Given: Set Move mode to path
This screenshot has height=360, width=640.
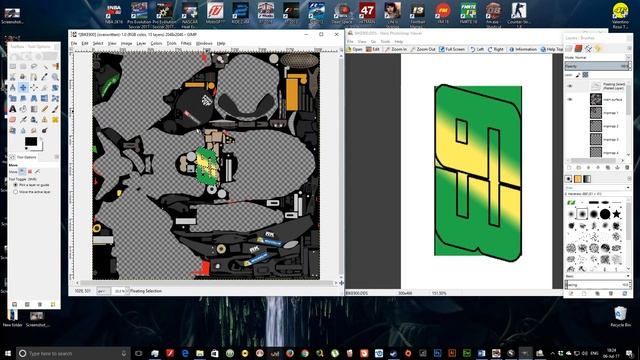Looking at the screenshot, I should (37, 171).
